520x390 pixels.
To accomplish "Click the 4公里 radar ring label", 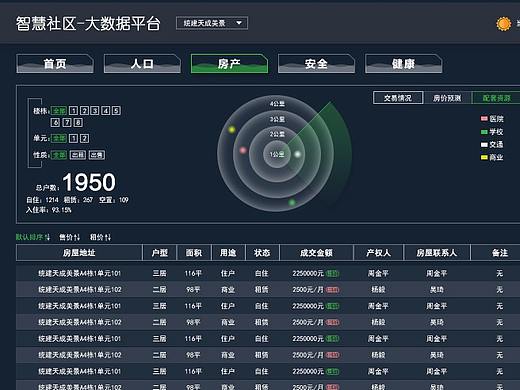I will (277, 104).
